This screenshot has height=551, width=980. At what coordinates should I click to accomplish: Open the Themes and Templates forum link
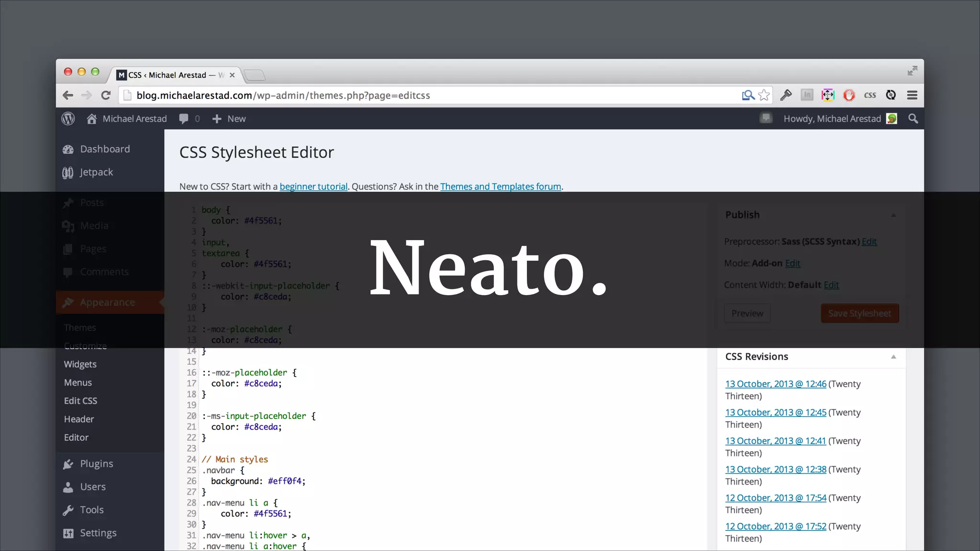point(501,187)
